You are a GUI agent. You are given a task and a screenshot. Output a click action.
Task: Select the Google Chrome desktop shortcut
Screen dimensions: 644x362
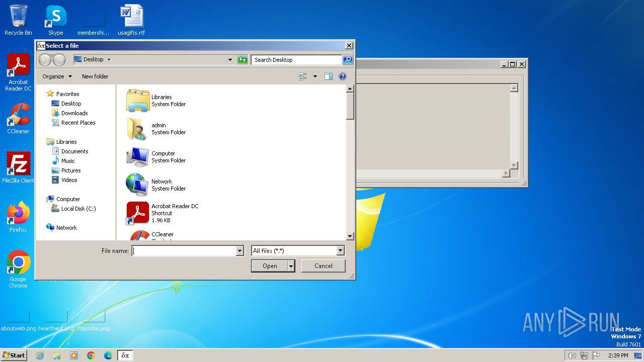pyautogui.click(x=18, y=269)
